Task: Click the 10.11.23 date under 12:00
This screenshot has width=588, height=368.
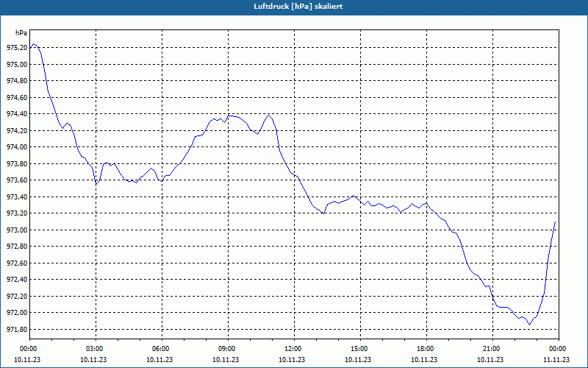Action: coord(292,359)
